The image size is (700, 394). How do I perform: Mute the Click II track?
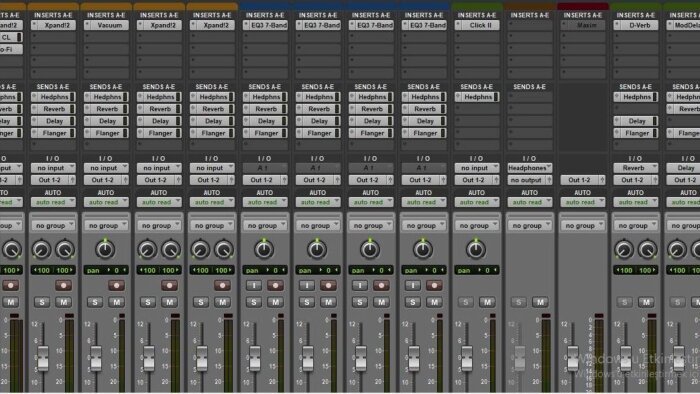pos(487,302)
